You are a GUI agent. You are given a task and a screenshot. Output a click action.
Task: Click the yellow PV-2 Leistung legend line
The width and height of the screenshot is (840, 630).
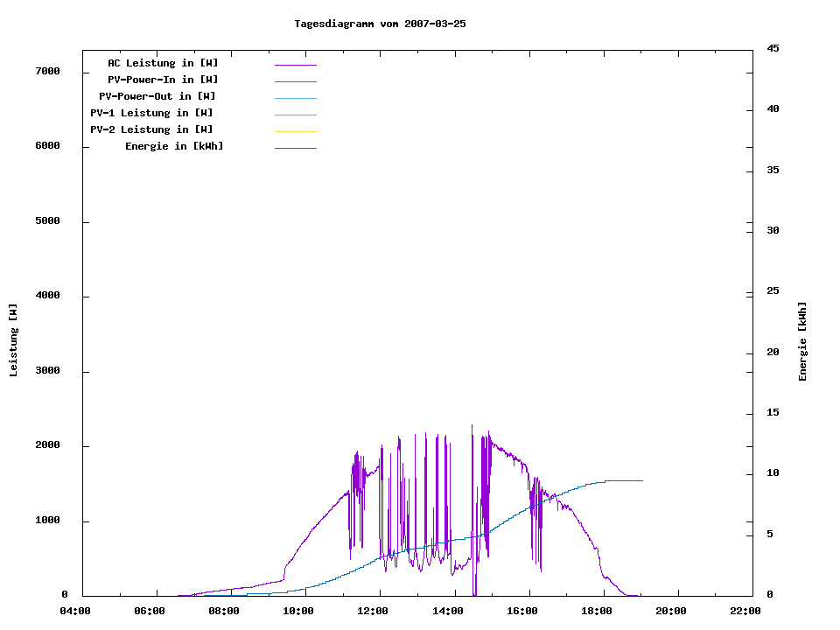click(x=295, y=131)
